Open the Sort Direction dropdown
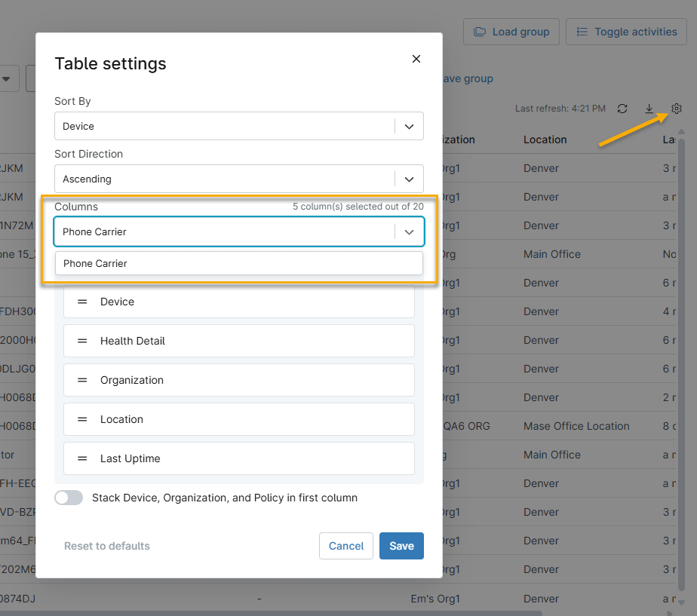The height and width of the screenshot is (616, 697). (409, 179)
